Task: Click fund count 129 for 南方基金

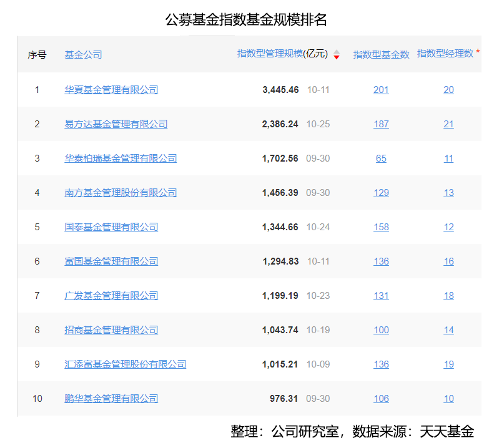Action: coord(381,193)
